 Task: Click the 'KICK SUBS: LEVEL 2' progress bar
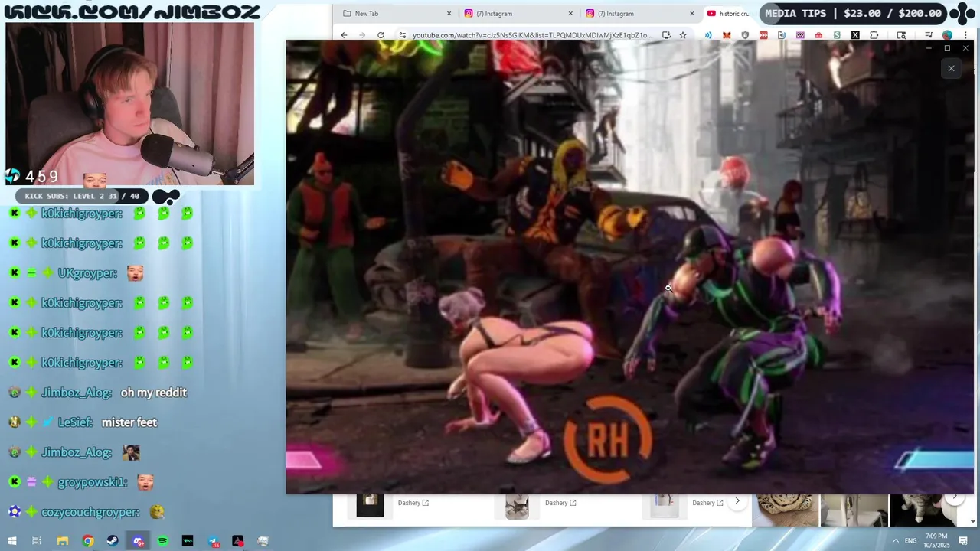(83, 196)
